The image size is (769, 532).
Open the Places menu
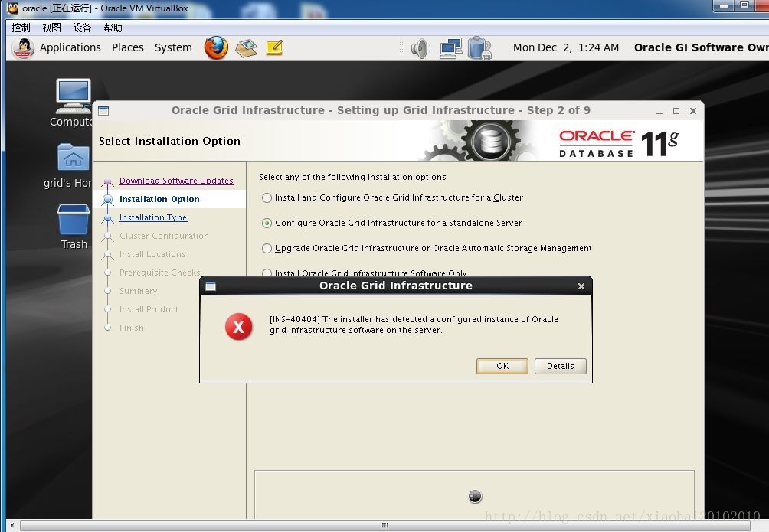pyautogui.click(x=127, y=47)
